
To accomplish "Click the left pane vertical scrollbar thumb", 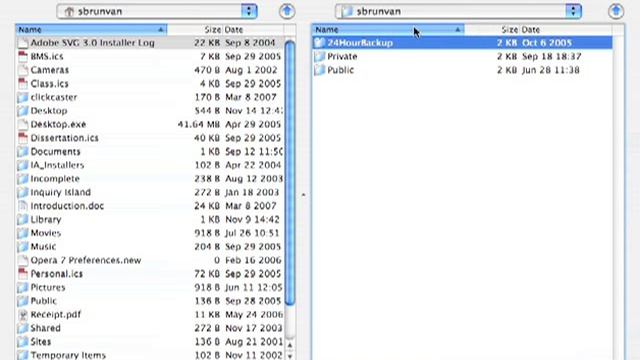I will 290,173.
